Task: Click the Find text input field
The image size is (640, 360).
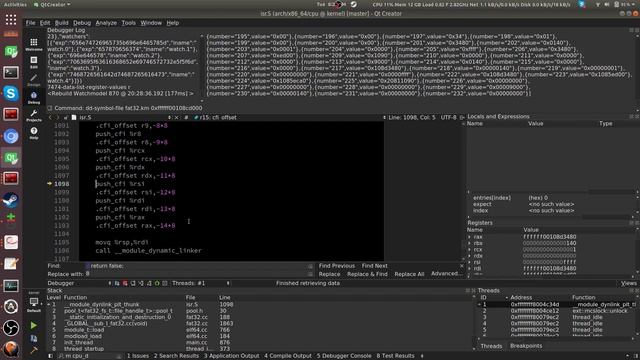Action: click(x=199, y=266)
